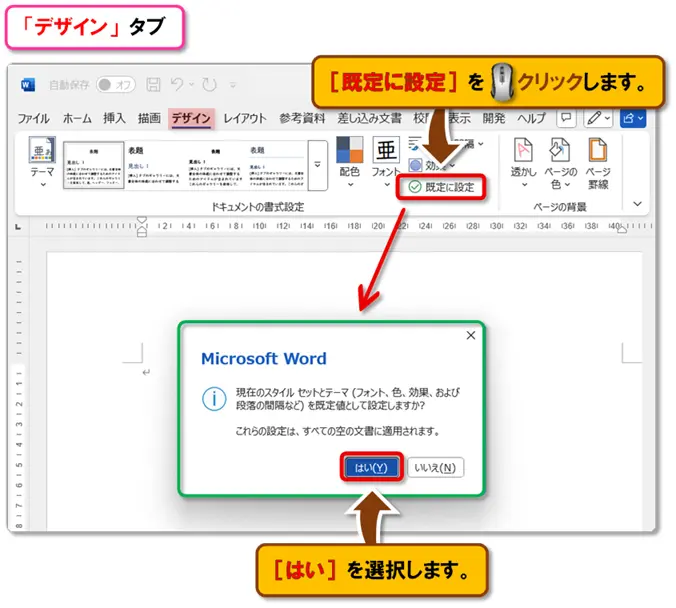Click the Redo/Repeat icon
676x608 pixels.
click(210, 84)
